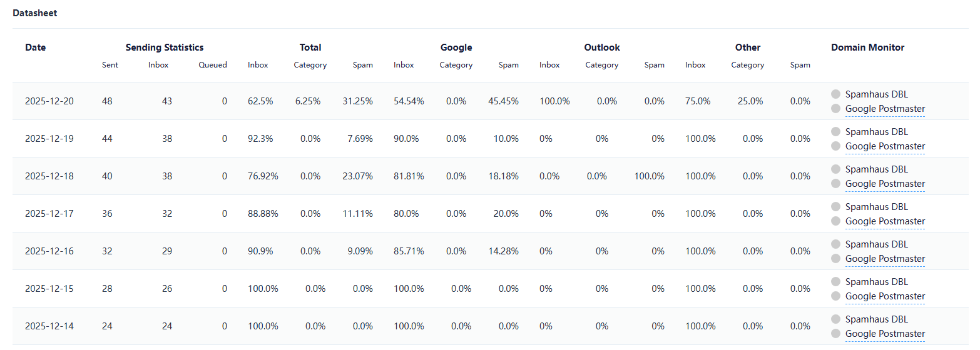Click the Spamhaus DBL status dot for 2025-12-17
This screenshot has height=350, width=980.
pos(835,207)
